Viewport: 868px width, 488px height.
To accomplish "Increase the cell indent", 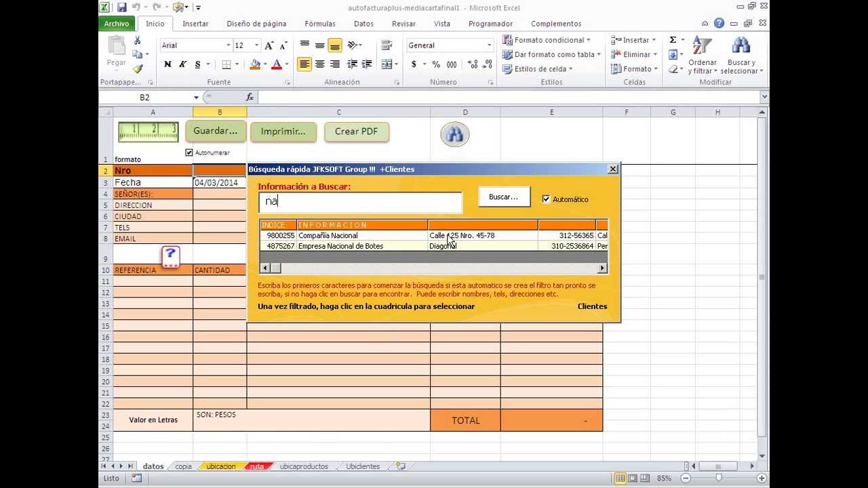I will coord(367,64).
